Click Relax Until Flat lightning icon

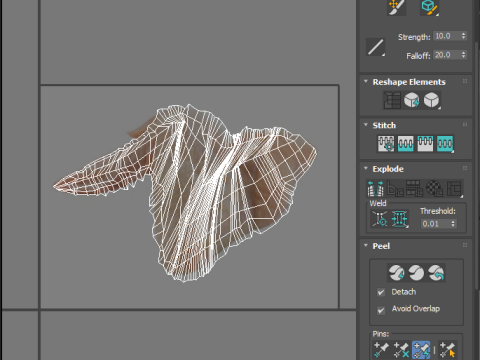[412, 100]
